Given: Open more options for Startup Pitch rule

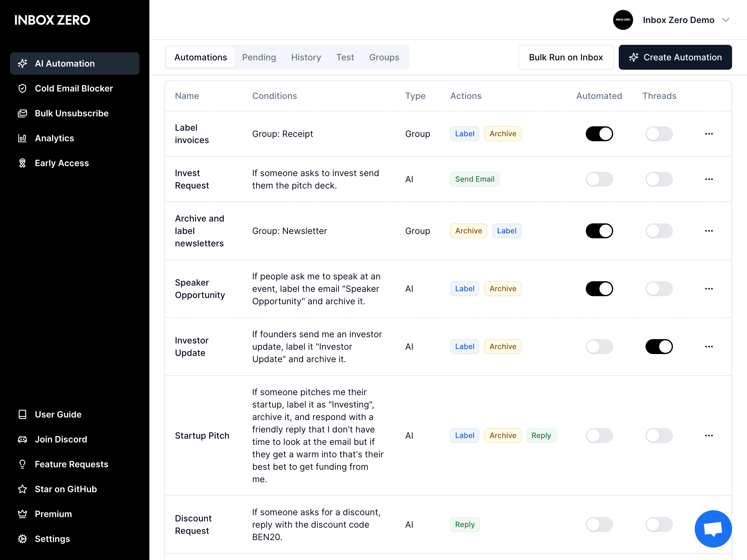Looking at the screenshot, I should 708,436.
